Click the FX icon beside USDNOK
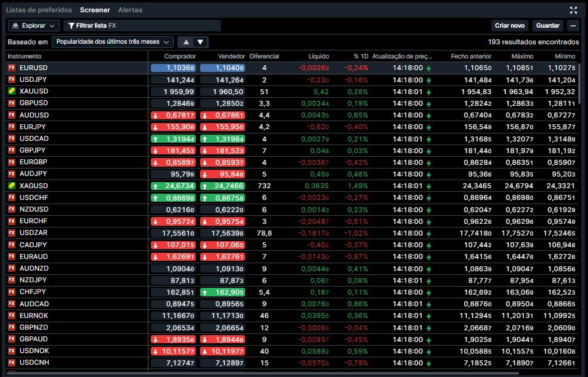This screenshot has width=588, height=377. (12, 351)
